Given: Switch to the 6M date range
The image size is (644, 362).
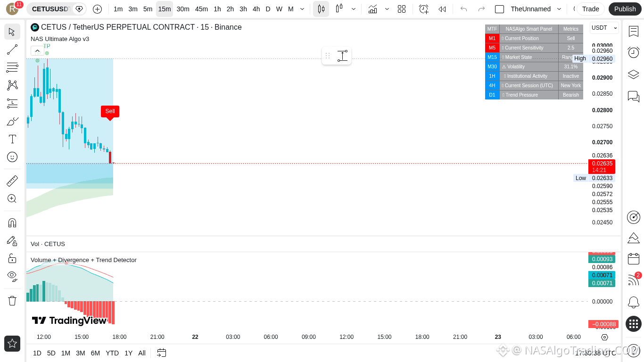Looking at the screenshot, I should coord(95,353).
